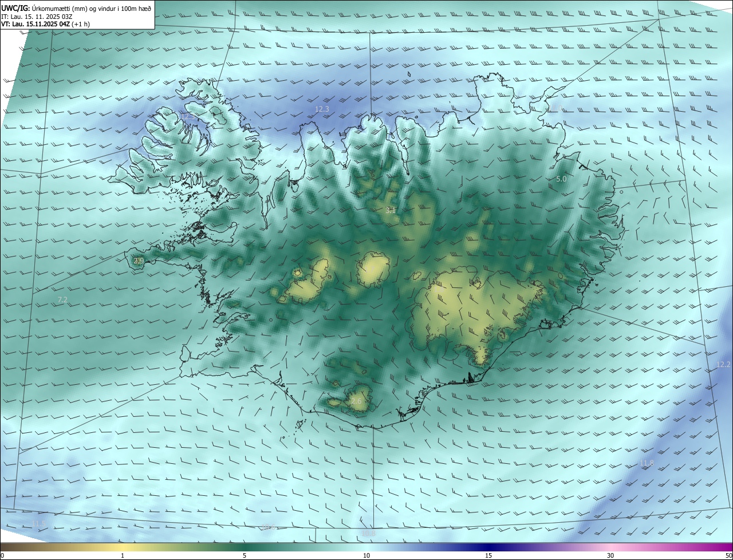Click the colorbar tick label 10
This screenshot has height=560, width=733.
[366, 555]
